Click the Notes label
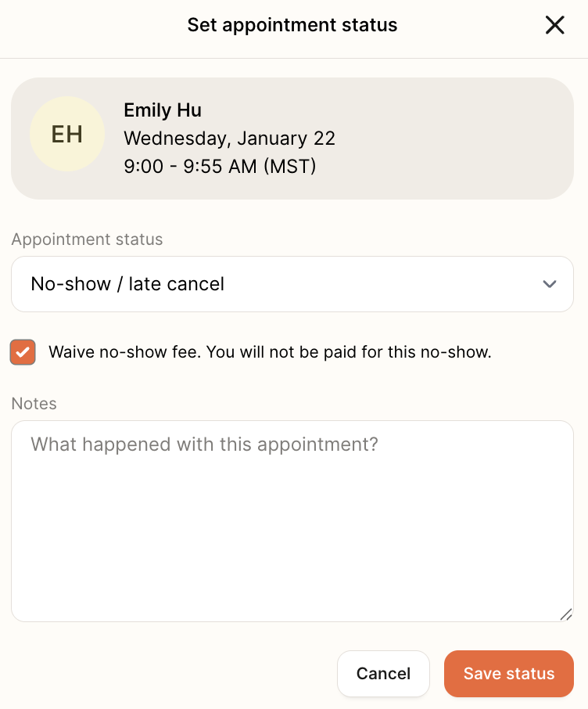 [34, 403]
